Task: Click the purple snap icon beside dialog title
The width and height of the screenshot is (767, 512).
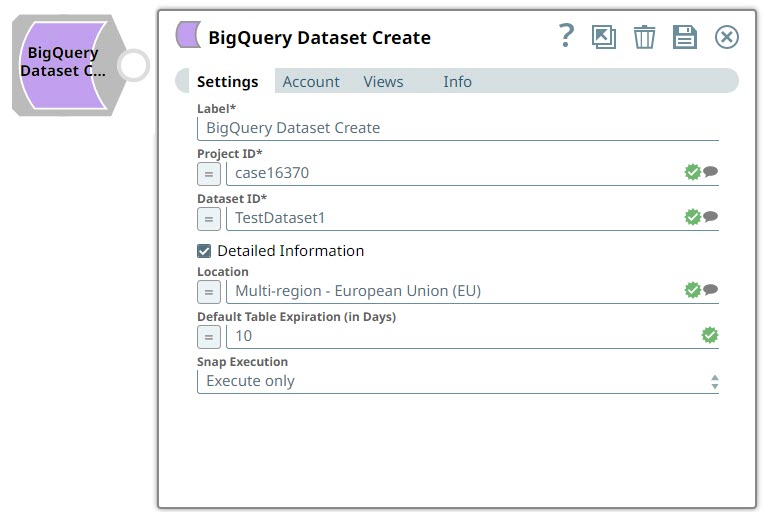Action: (188, 35)
